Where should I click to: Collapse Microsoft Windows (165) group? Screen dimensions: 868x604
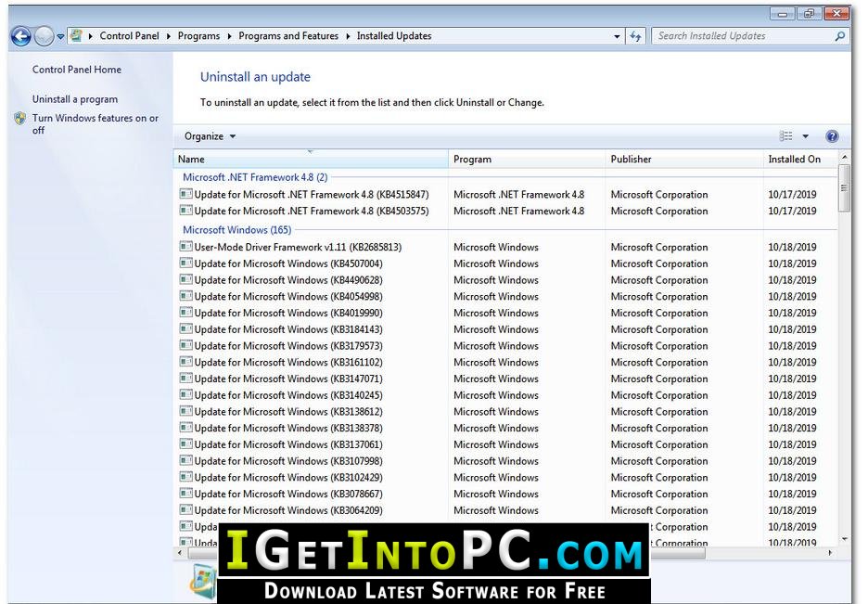(236, 230)
